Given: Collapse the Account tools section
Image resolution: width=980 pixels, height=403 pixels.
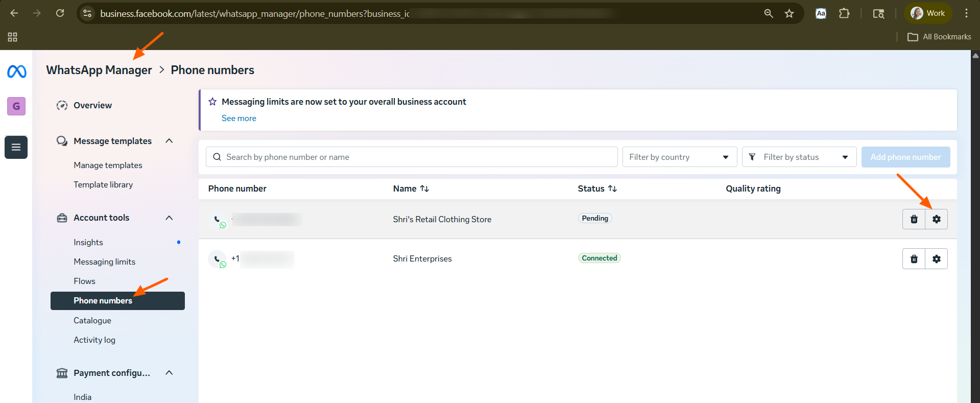Looking at the screenshot, I should click(169, 218).
